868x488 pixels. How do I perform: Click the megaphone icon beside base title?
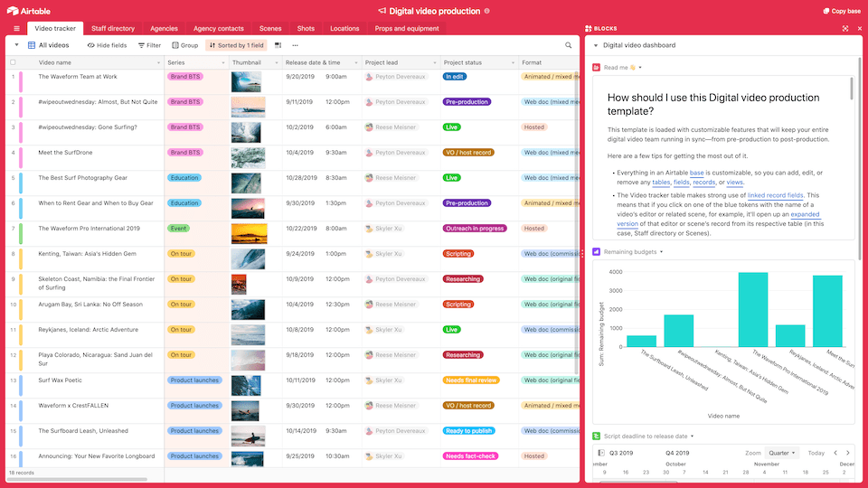[x=382, y=11]
